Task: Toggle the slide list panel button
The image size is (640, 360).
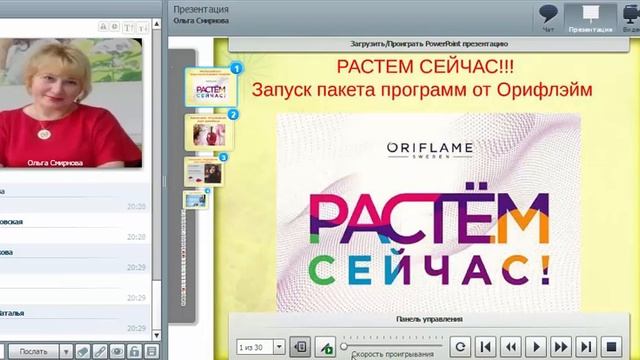Action: click(x=300, y=347)
